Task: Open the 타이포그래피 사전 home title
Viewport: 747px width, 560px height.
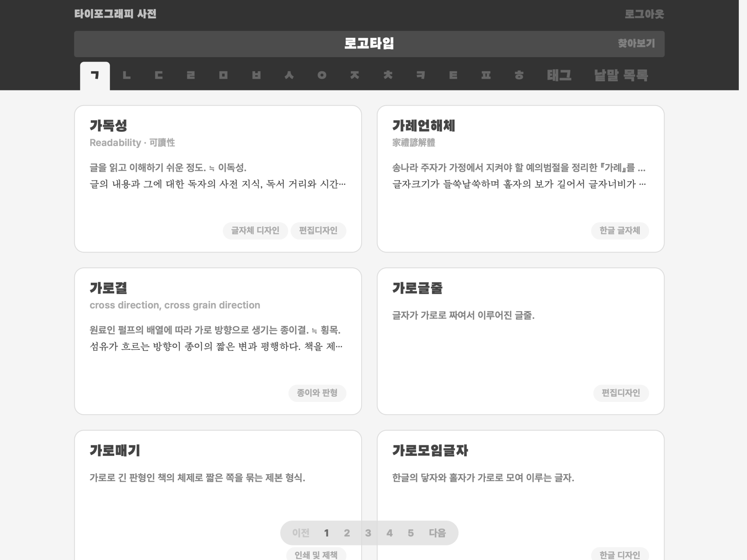Action: coord(115,14)
